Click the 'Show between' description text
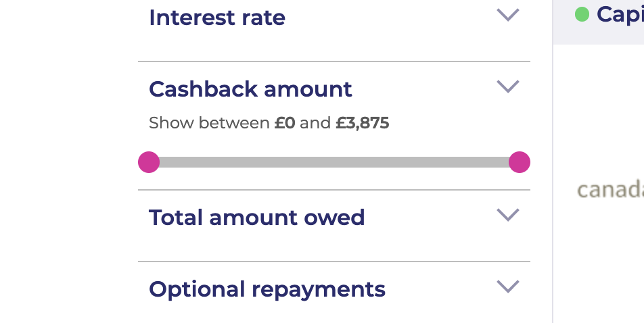Image resolution: width=644 pixels, height=323 pixels. coord(209,123)
